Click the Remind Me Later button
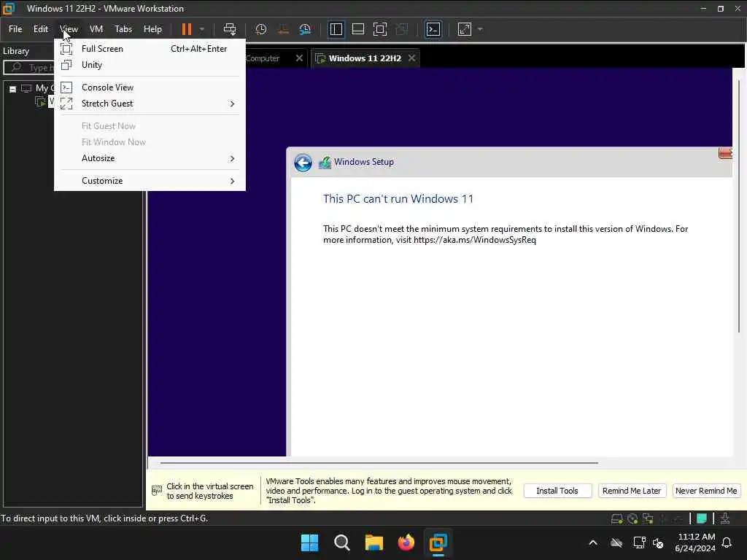 tap(632, 491)
